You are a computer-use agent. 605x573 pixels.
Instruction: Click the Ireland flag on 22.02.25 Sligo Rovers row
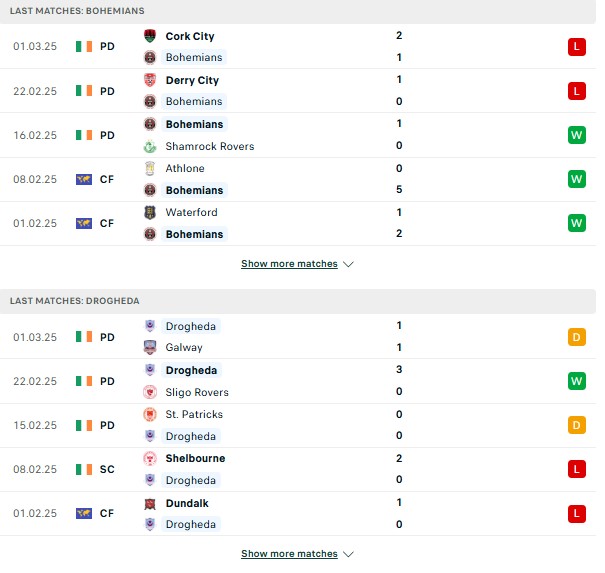pyautogui.click(x=84, y=381)
